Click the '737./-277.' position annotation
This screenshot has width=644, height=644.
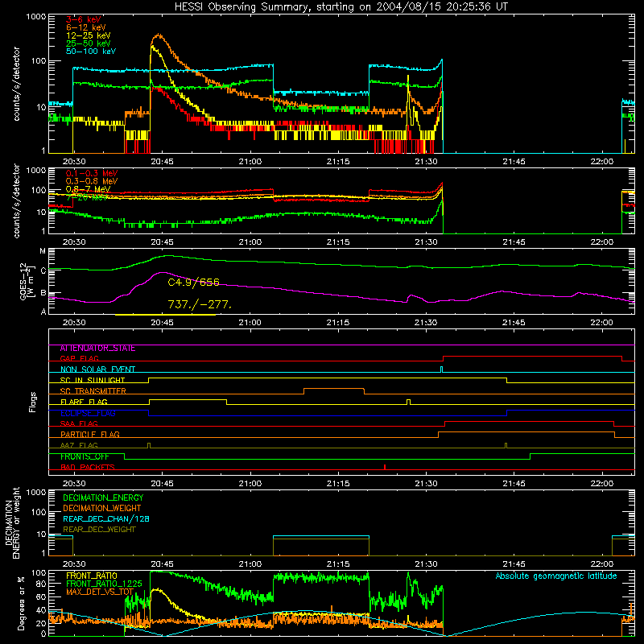tap(200, 305)
